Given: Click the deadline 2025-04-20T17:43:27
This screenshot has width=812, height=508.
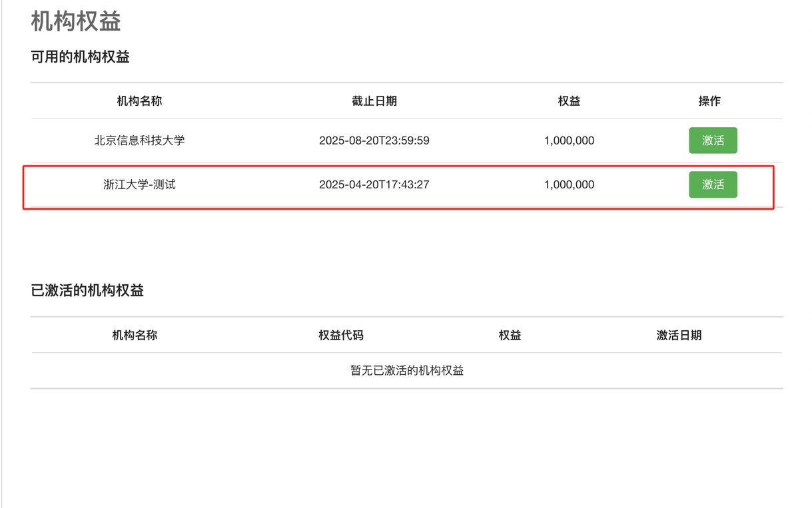Looking at the screenshot, I should (x=374, y=184).
